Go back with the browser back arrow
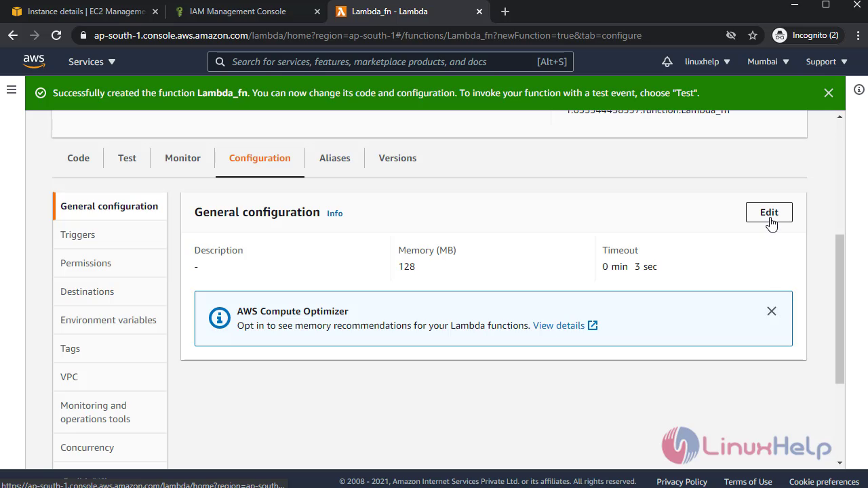The width and height of the screenshot is (868, 488). point(13,35)
